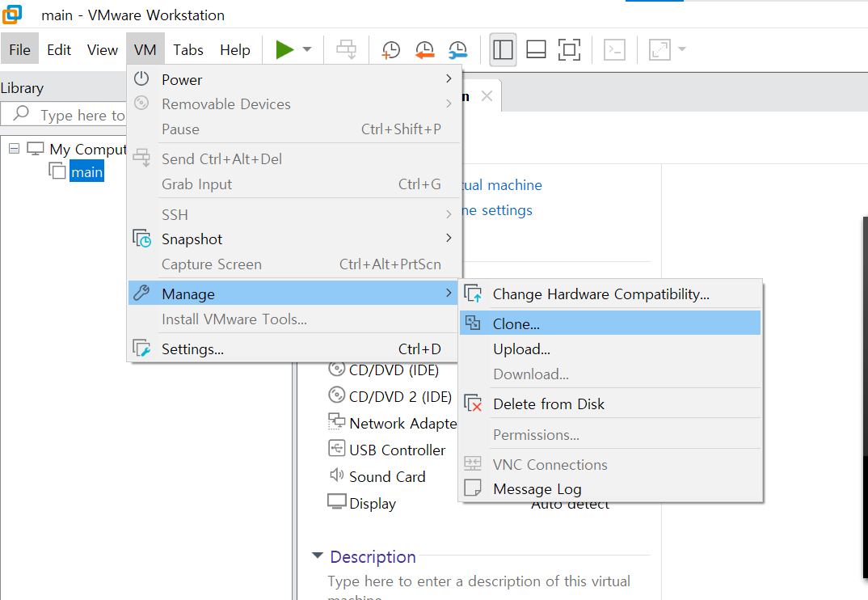Click the Network Adapter icon
Image resolution: width=868 pixels, height=600 pixels.
click(x=336, y=421)
